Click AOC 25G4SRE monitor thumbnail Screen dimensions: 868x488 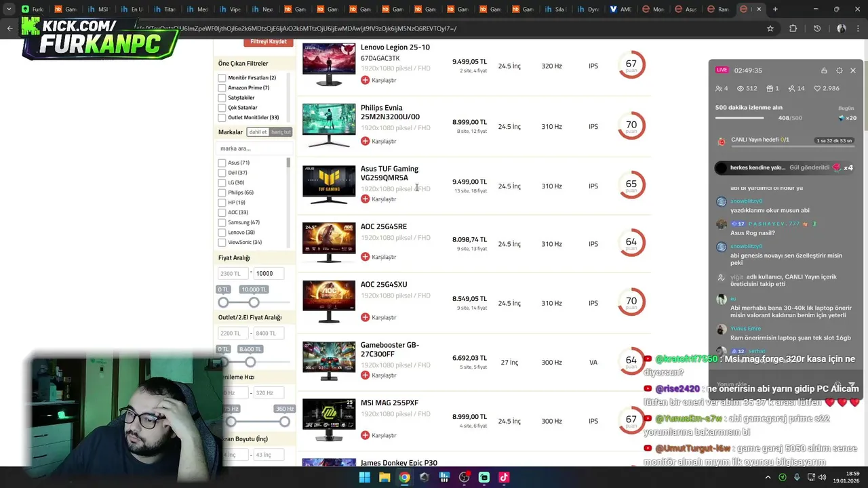[x=329, y=243]
